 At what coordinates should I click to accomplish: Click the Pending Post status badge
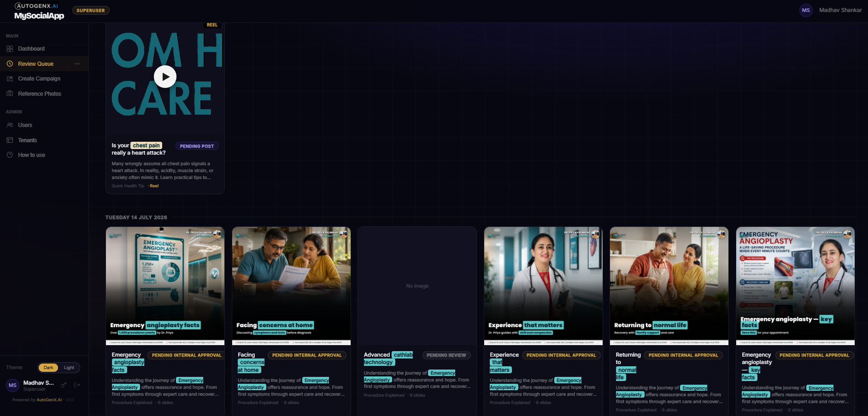(197, 146)
